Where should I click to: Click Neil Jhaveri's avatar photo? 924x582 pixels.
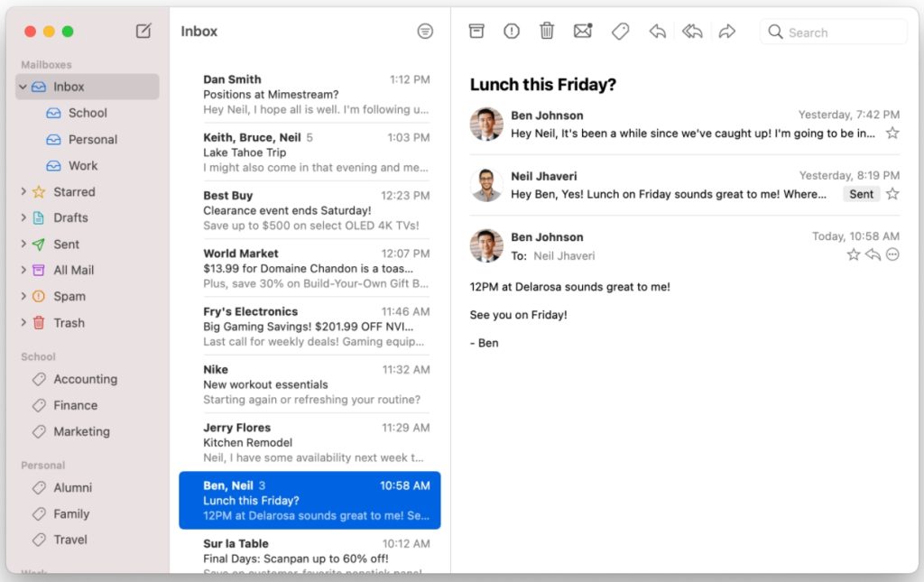[486, 185]
